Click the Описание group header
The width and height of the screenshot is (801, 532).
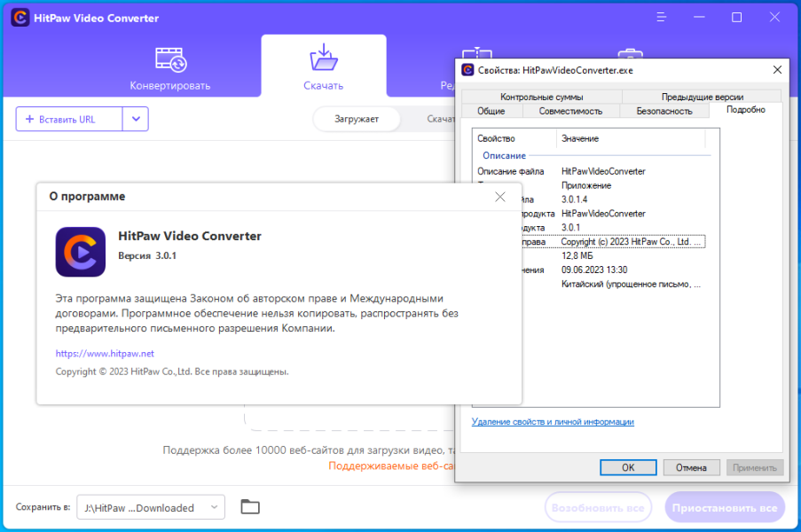504,155
